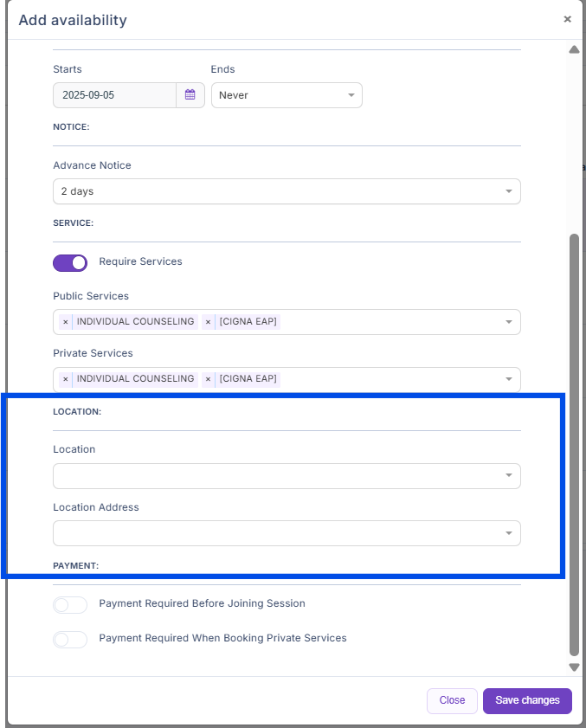Toggle Payment Required When Booking Private Services

point(70,639)
